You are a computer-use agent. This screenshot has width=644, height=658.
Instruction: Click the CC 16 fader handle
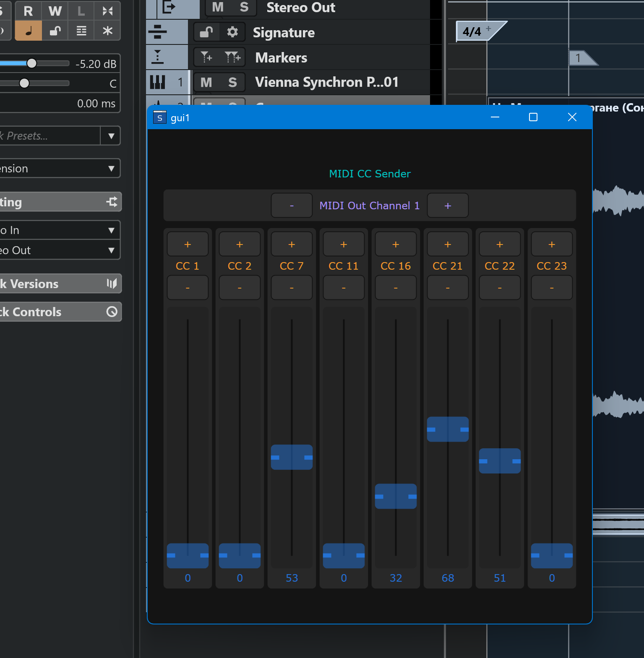396,497
